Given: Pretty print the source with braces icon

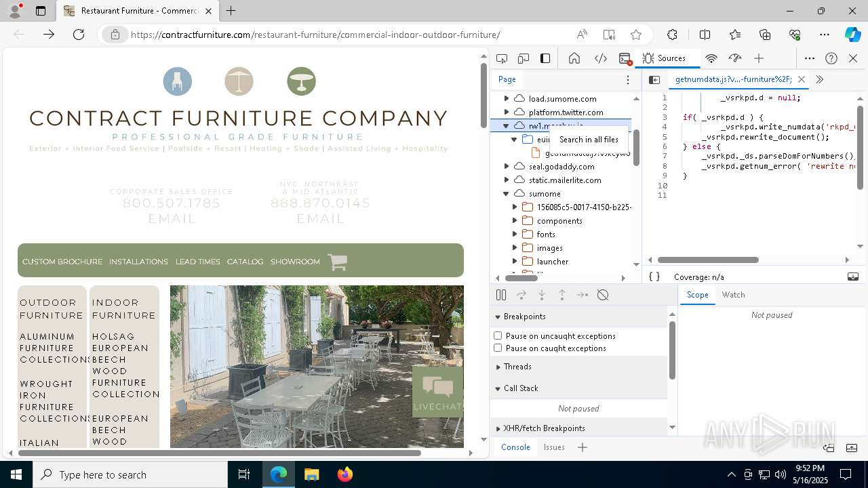Looking at the screenshot, I should click(654, 277).
